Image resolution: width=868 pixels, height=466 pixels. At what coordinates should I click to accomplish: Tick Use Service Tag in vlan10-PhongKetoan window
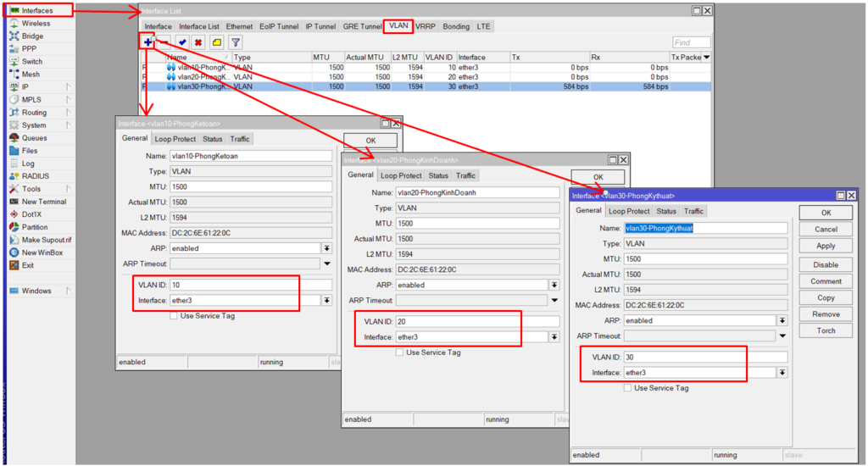click(x=175, y=316)
